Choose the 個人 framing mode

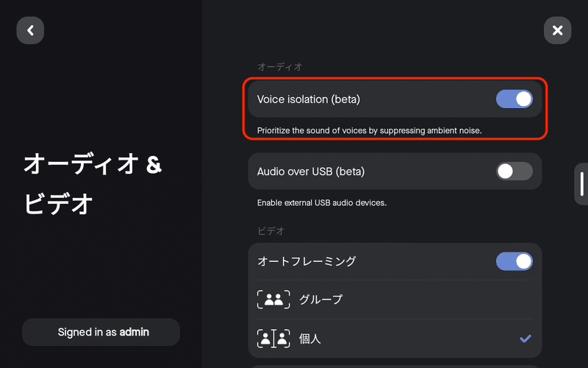tap(395, 339)
